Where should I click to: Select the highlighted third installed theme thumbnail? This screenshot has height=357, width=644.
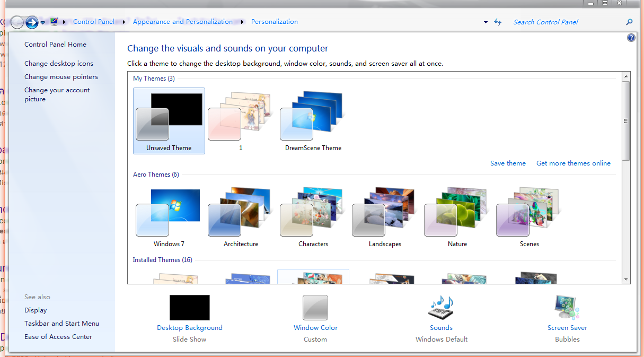pos(313,276)
